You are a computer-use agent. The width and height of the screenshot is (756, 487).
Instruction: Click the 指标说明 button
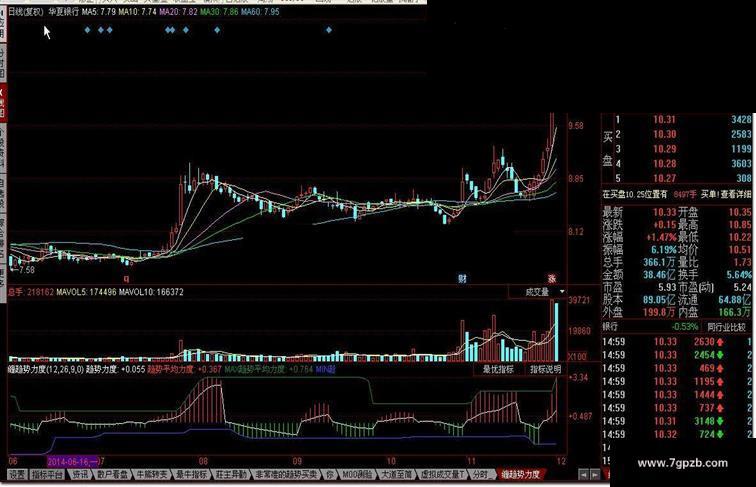(x=545, y=369)
